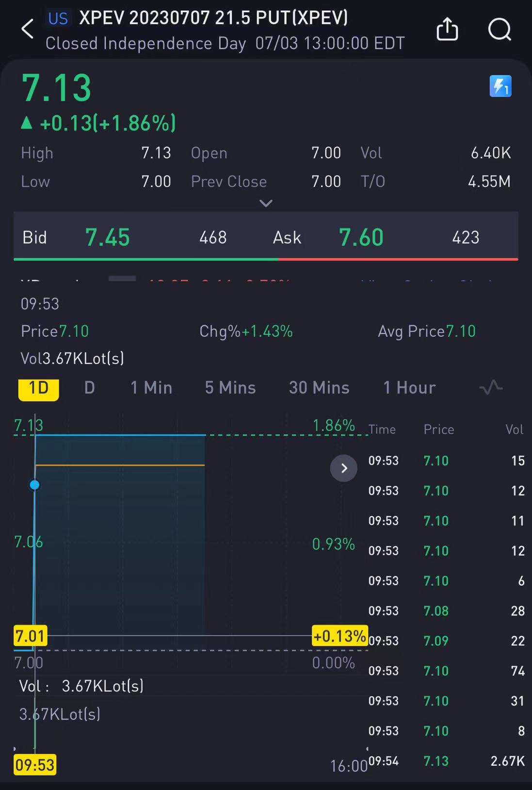Select the 30 Mins interval

(x=319, y=388)
